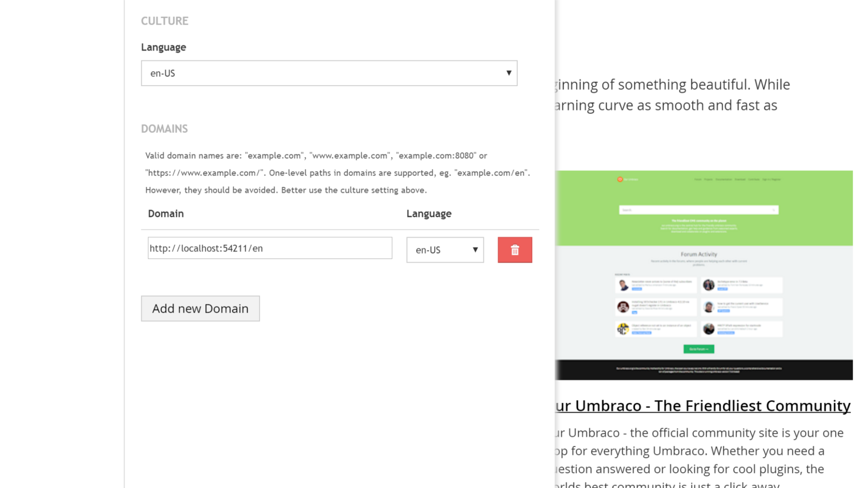Click the Add new Domain button
This screenshot has width=868, height=488.
coord(200,308)
